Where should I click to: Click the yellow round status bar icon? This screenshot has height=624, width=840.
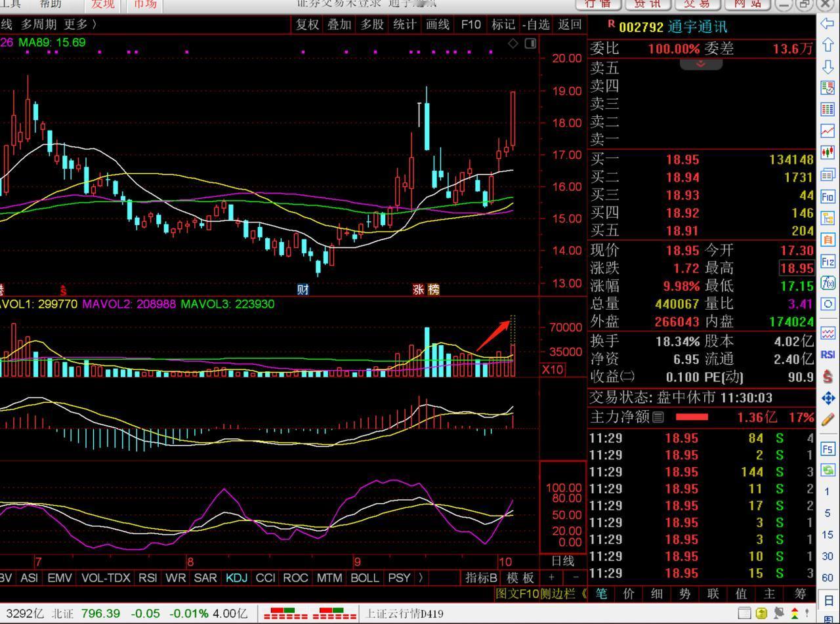point(761,614)
